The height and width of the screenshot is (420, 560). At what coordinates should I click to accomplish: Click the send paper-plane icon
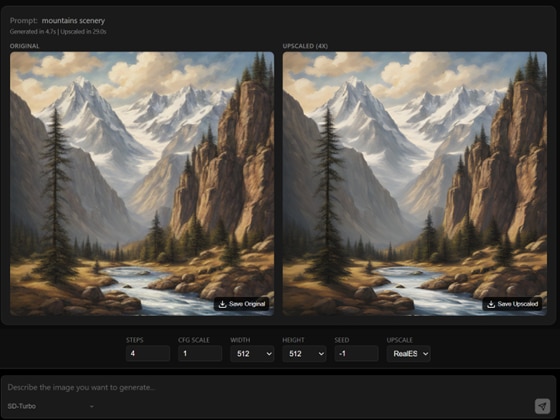point(542,406)
